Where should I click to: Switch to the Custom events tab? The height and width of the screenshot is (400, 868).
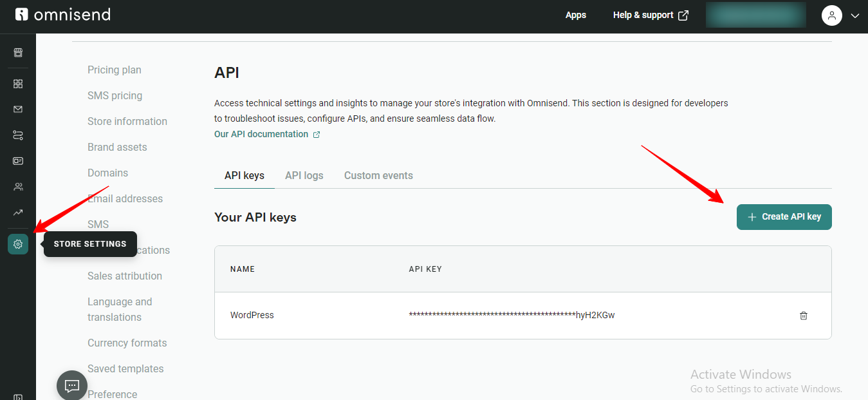[x=378, y=175]
